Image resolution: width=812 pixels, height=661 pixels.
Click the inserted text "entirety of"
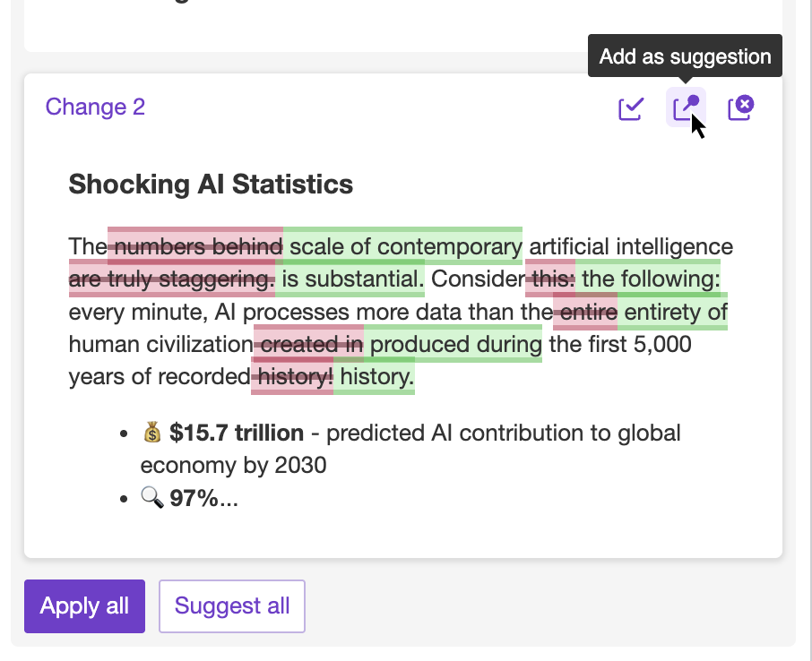(x=676, y=312)
